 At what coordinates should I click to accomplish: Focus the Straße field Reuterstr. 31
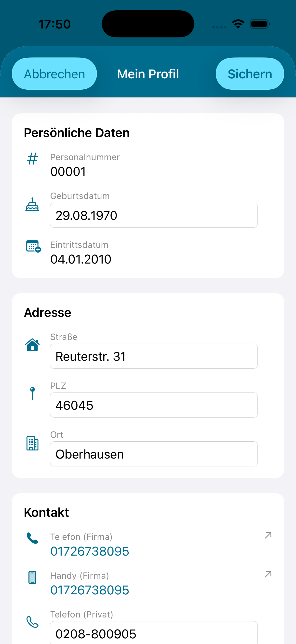(154, 356)
